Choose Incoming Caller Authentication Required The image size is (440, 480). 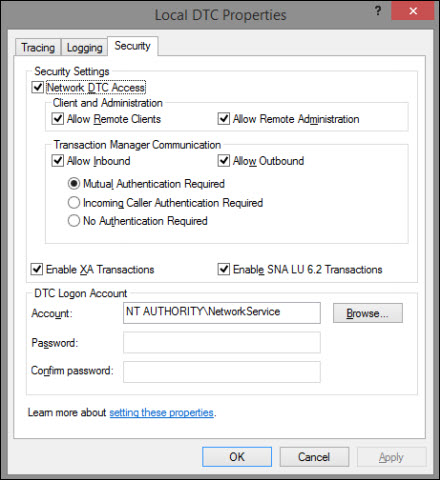tap(74, 202)
